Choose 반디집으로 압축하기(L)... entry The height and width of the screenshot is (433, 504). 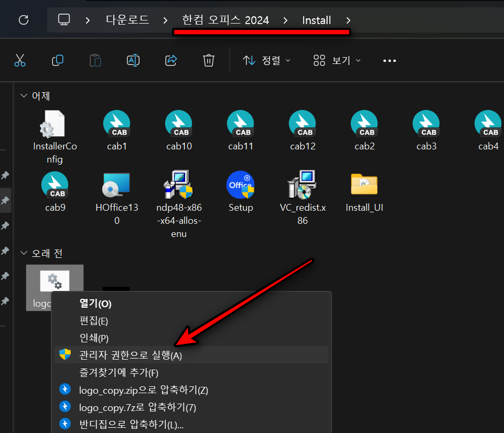pos(191,424)
